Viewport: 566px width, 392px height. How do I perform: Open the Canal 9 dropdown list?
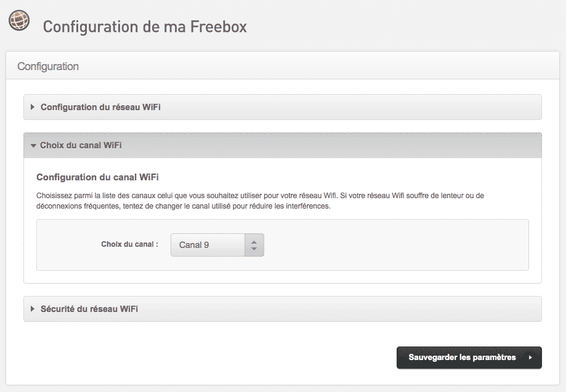click(x=217, y=245)
